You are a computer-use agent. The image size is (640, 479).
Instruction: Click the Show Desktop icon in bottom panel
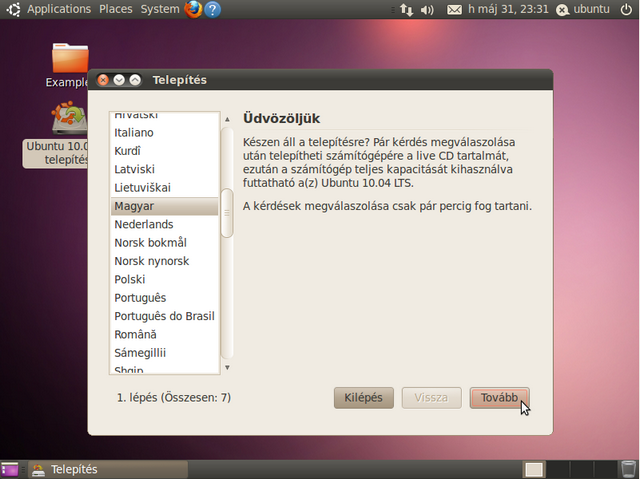point(10,469)
